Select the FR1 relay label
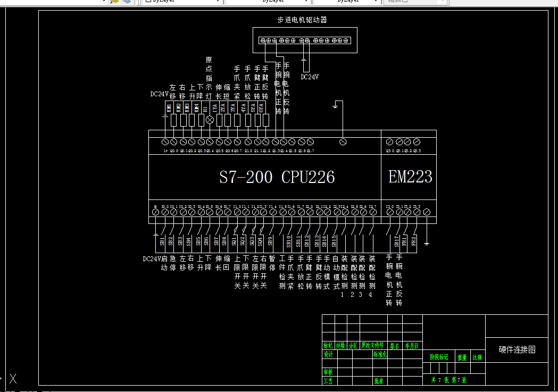 pos(404,241)
